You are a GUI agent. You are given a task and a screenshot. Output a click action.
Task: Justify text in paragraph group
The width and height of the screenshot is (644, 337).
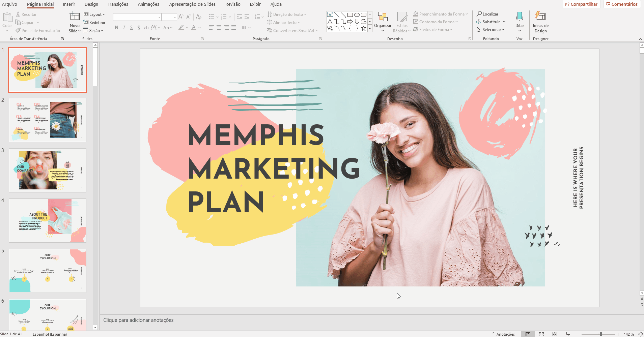click(x=234, y=28)
